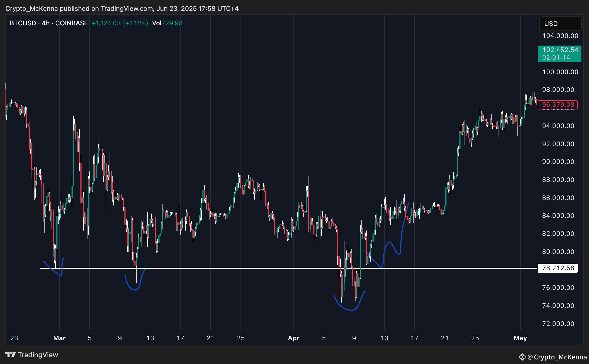The width and height of the screenshot is (589, 364).
Task: Click the Vol 729.98 volume readout
Action: click(x=167, y=23)
